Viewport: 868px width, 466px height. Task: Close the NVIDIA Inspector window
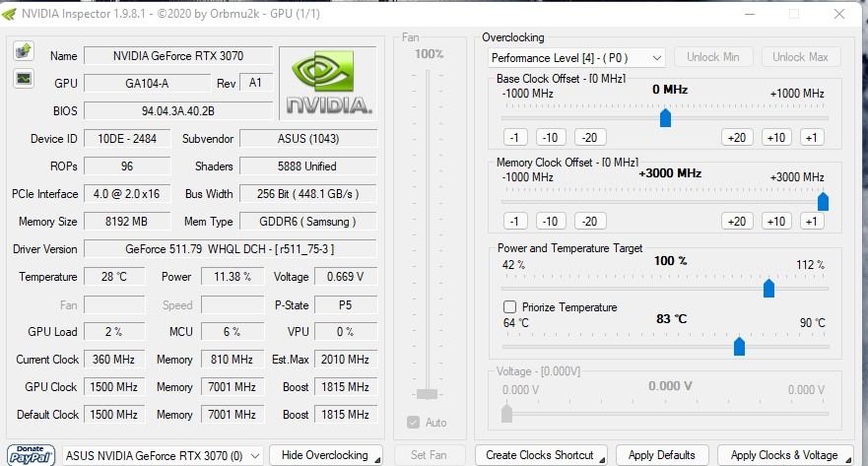click(x=839, y=14)
